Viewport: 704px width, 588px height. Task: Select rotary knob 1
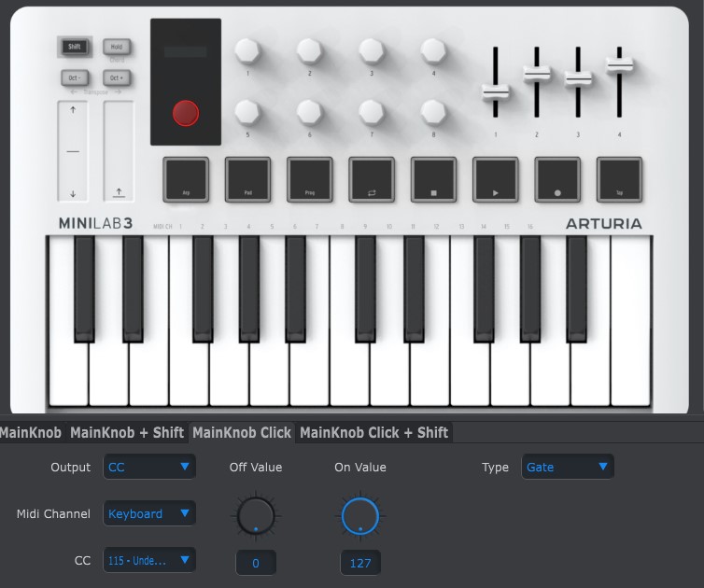[247, 50]
